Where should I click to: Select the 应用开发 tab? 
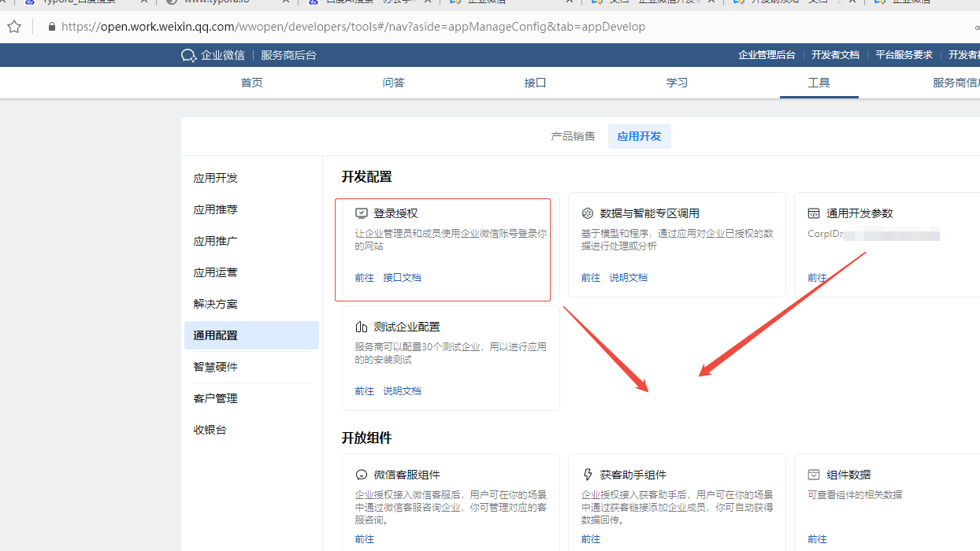[639, 135]
